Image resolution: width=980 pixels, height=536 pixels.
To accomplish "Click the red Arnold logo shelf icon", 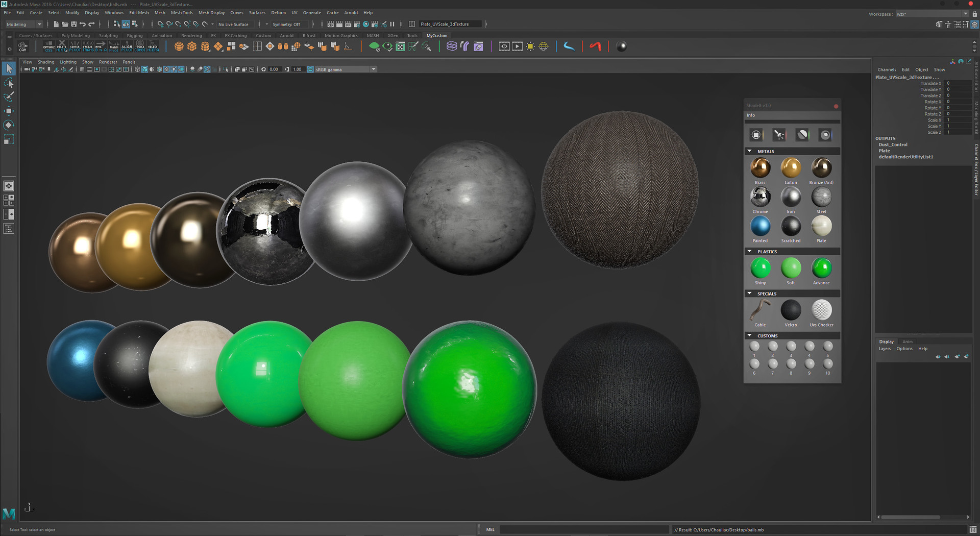I will click(x=595, y=46).
